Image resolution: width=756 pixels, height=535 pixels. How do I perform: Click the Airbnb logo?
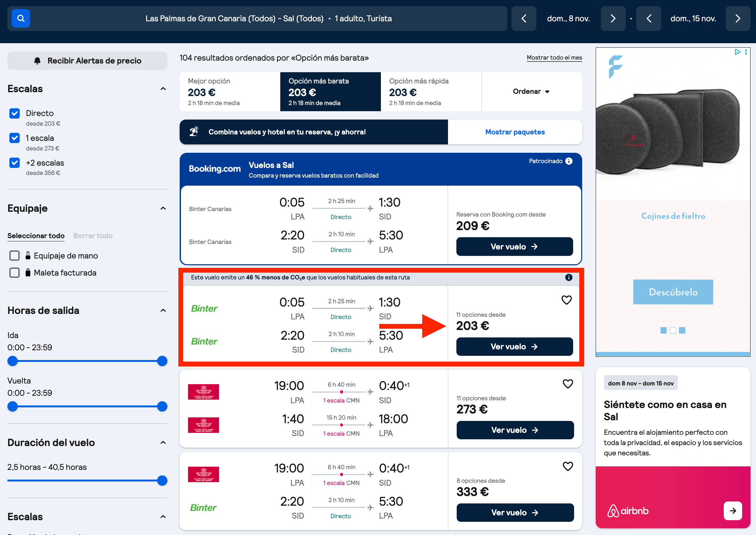[x=628, y=511]
